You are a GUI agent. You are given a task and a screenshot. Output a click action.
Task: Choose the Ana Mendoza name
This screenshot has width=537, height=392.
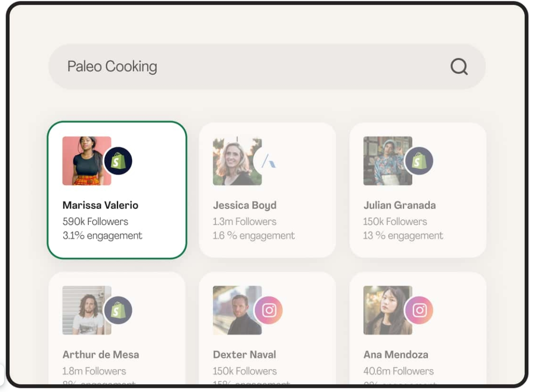tap(396, 354)
